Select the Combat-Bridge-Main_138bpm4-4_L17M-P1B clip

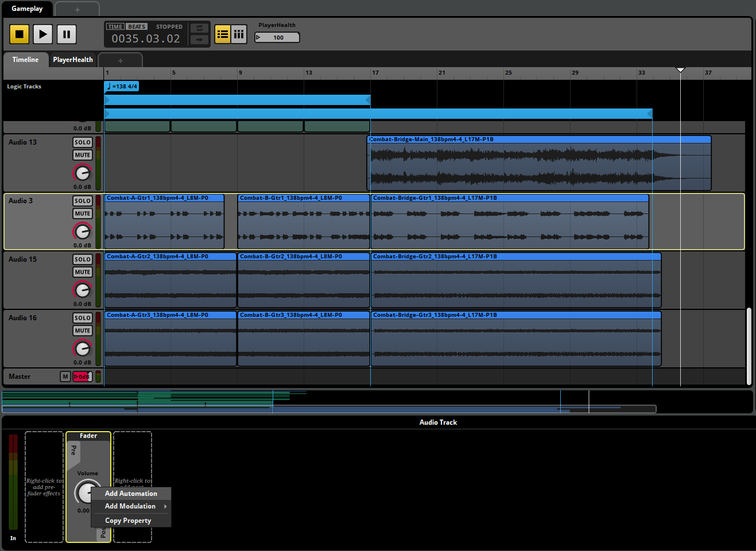(539, 163)
